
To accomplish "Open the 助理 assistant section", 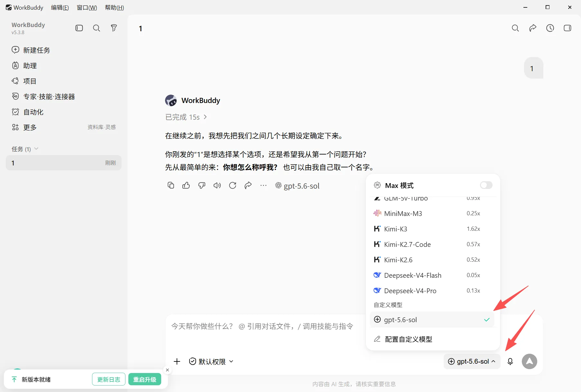I will click(24, 66).
